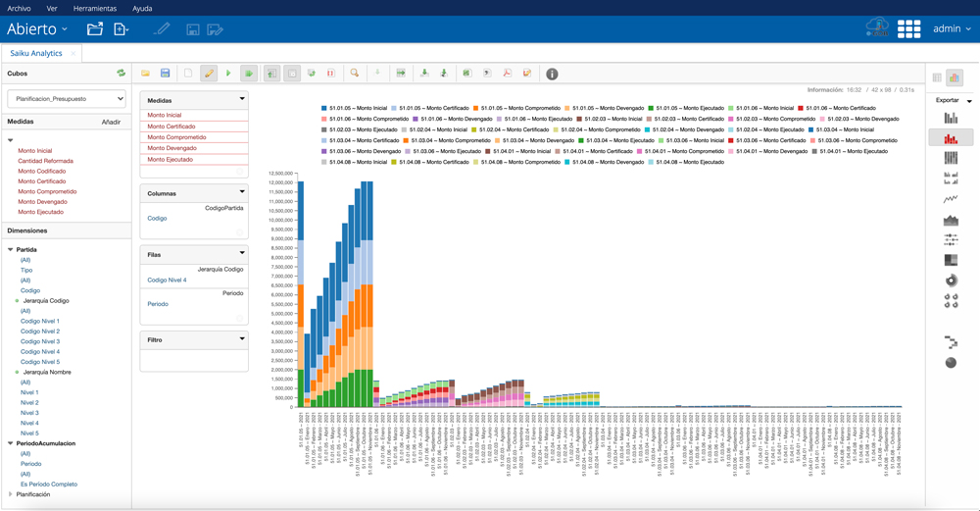Run the query with the green play icon
Image resolution: width=980 pixels, height=511 pixels.
228,74
